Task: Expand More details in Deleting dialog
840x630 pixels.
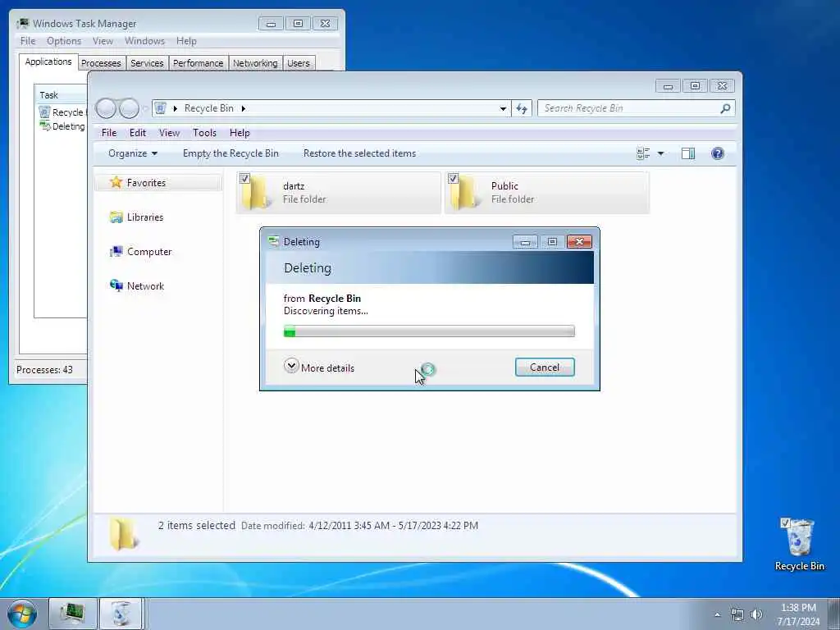Action: [x=319, y=367]
